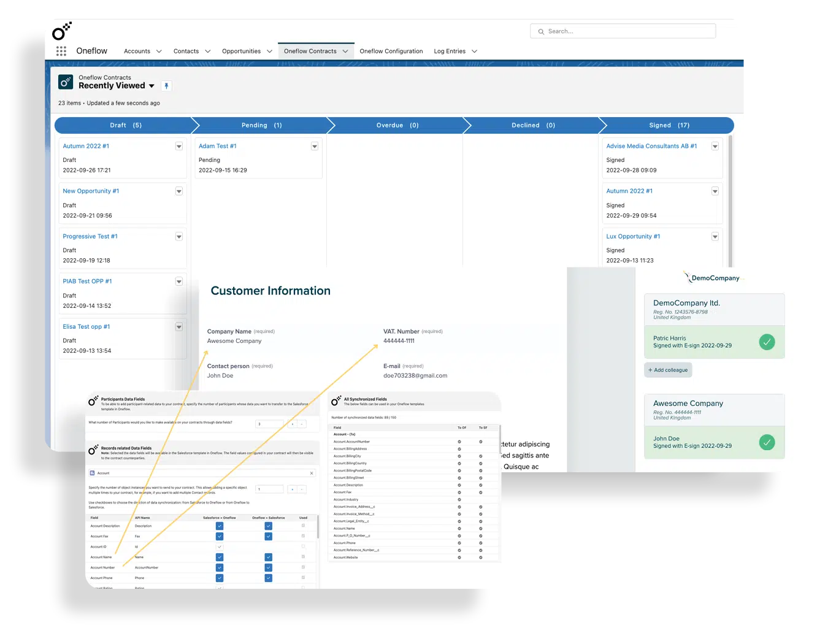The image size is (828, 644).
Task: Click To SF status dot for Account.AccountNumber
Action: click(481, 442)
